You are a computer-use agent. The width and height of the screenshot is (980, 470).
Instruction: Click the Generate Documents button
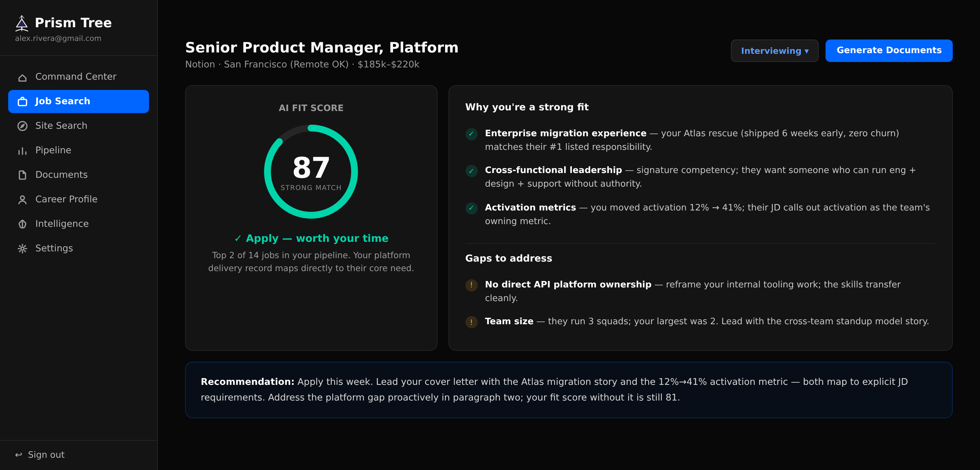889,51
